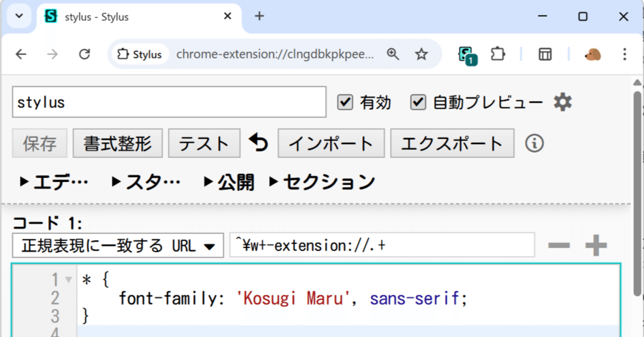This screenshot has height=337, width=644.
Task: Click the info icon beside エクスポート
Action: tap(534, 143)
